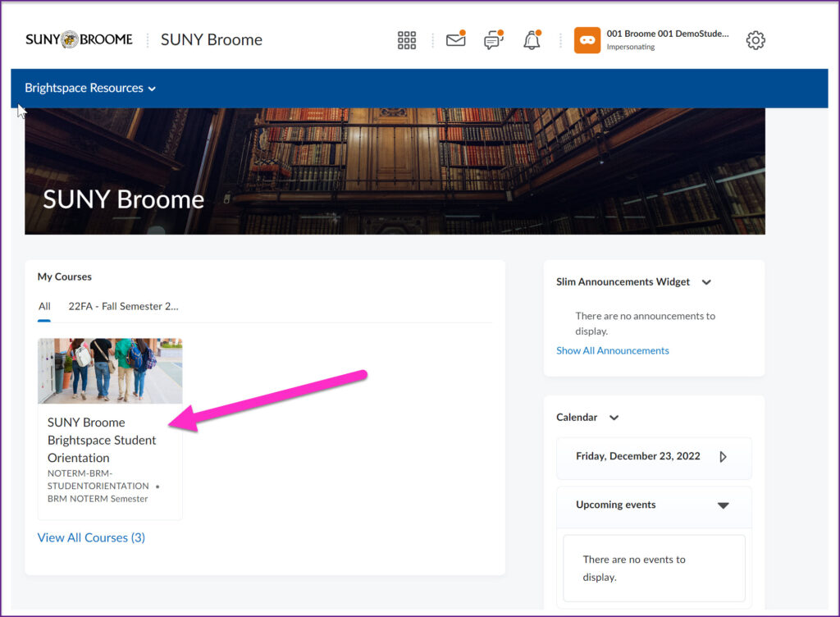The image size is (840, 617).
Task: Select the 22FA Fall Semester tab
Action: coord(123,306)
